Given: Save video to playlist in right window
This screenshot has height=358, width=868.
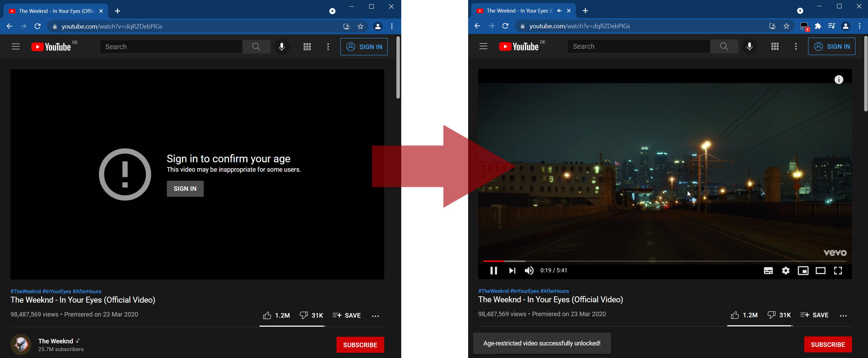Looking at the screenshot, I should (814, 315).
